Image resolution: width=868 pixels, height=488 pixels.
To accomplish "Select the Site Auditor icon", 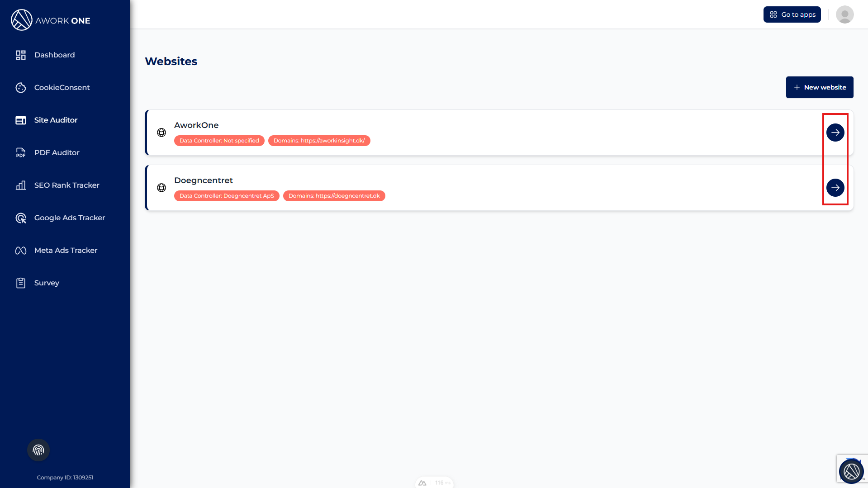I will [21, 120].
